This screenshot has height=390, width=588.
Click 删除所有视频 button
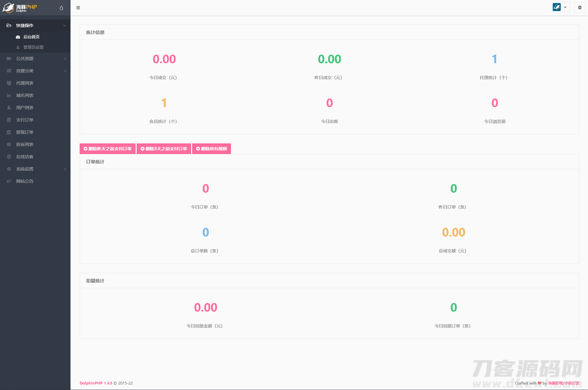tap(212, 149)
